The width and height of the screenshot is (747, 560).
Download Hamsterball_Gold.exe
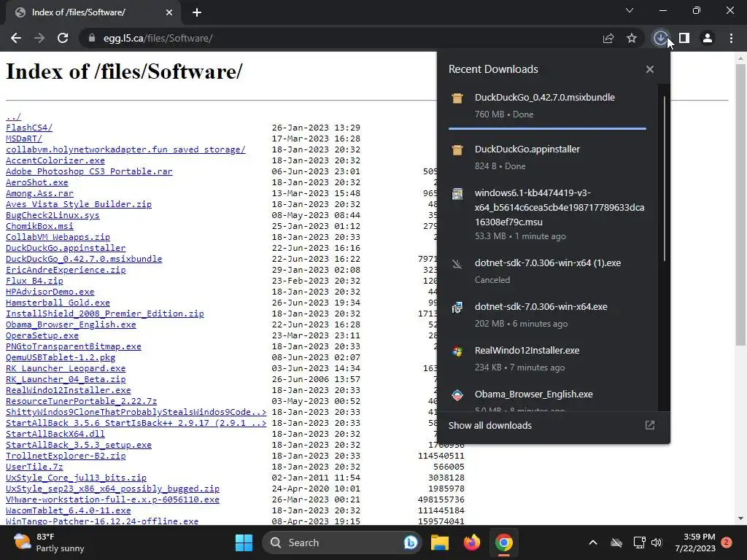(58, 303)
